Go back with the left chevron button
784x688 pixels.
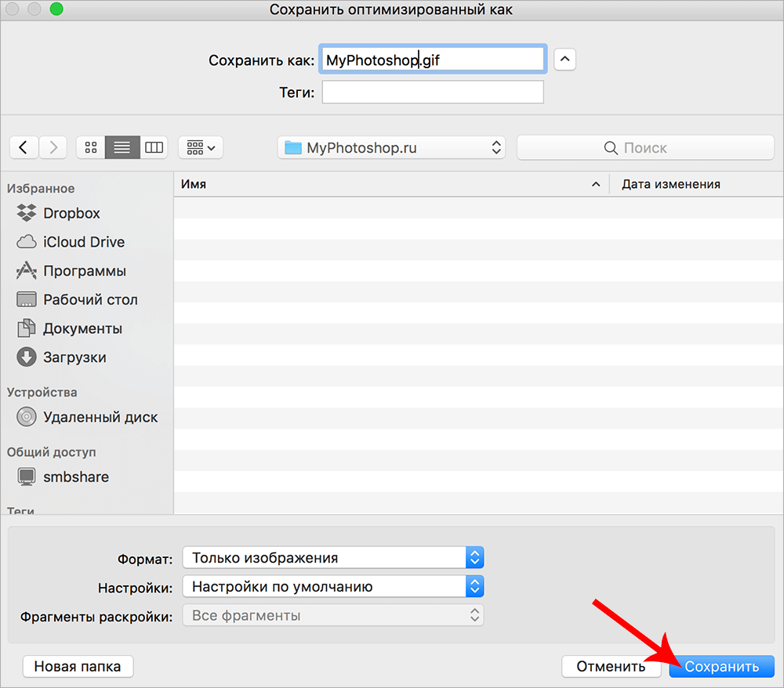click(x=24, y=147)
